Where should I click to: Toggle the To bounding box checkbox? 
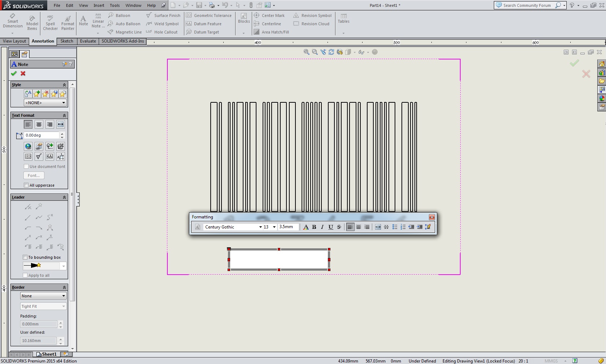click(x=25, y=257)
